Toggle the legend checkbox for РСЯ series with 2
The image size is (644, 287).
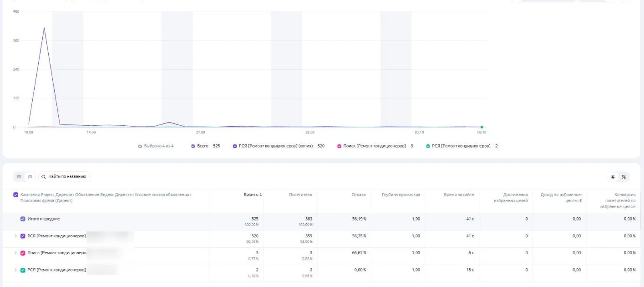(428, 146)
